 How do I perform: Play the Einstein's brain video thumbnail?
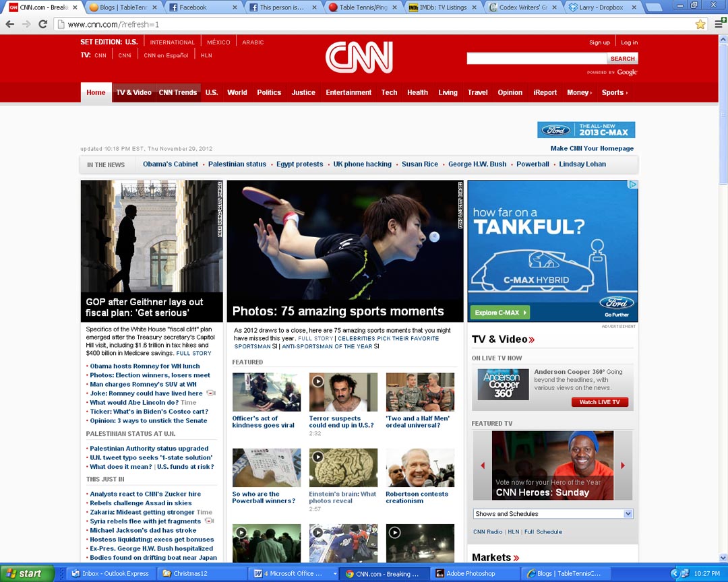pyautogui.click(x=343, y=468)
